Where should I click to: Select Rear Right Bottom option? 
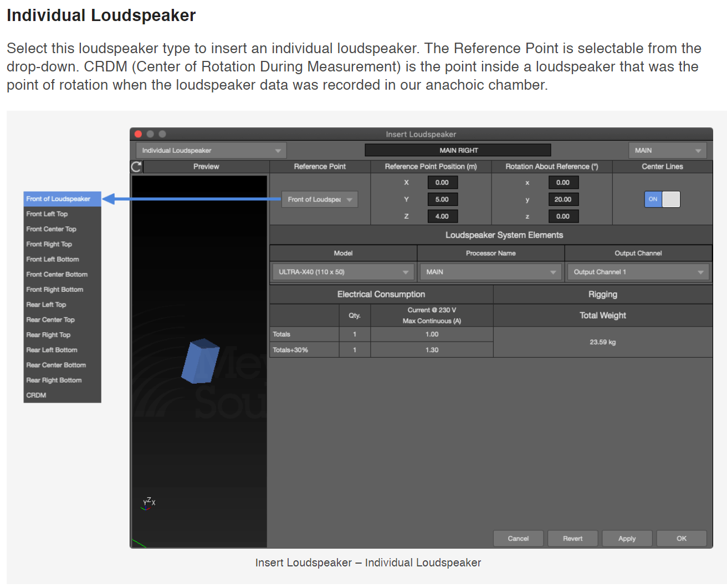(62, 380)
